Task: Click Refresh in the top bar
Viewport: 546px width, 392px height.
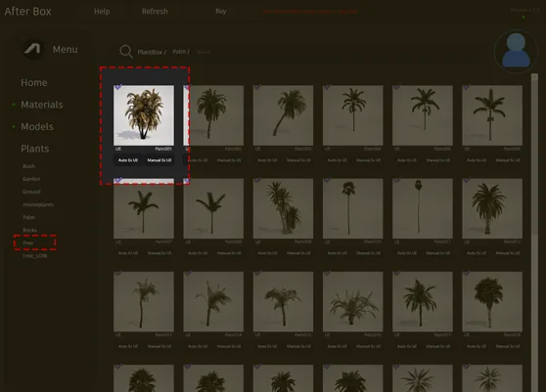Action: pos(155,12)
